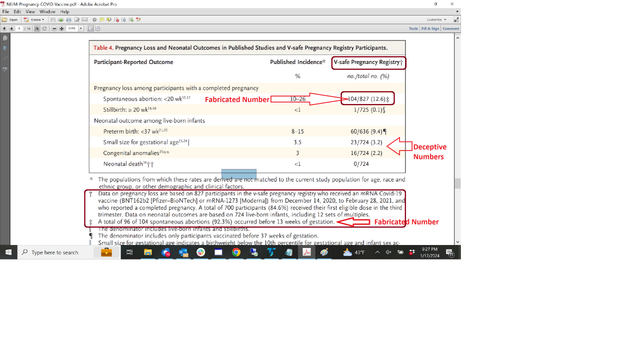The width and height of the screenshot is (640, 360).
Task: Click the table cell '104/827 (12.6)'
Action: point(368,99)
